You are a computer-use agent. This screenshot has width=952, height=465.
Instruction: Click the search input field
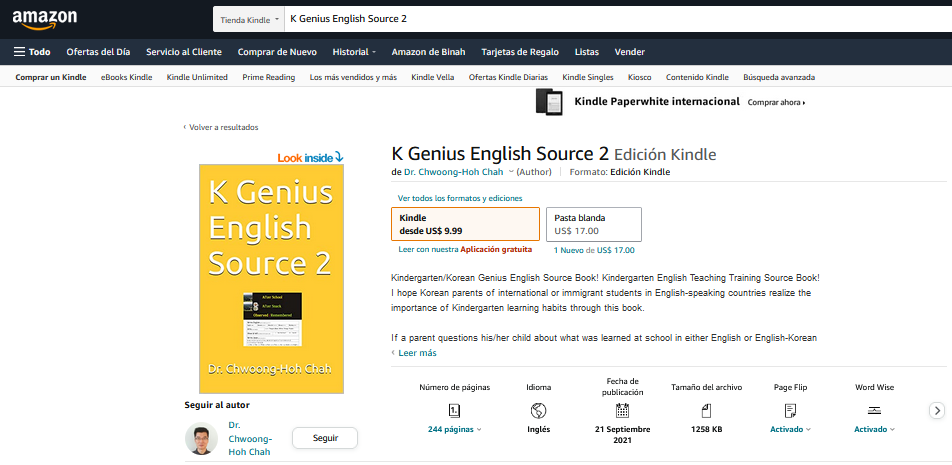tap(618, 19)
